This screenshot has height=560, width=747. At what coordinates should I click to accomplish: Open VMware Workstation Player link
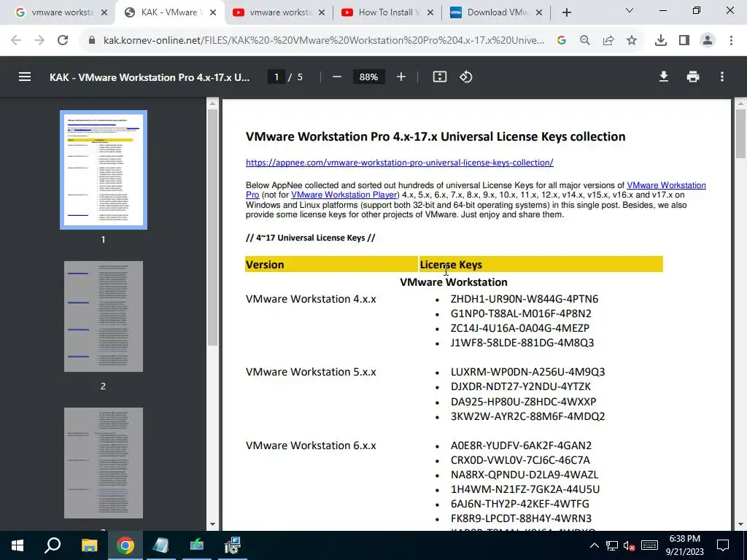[344, 195]
